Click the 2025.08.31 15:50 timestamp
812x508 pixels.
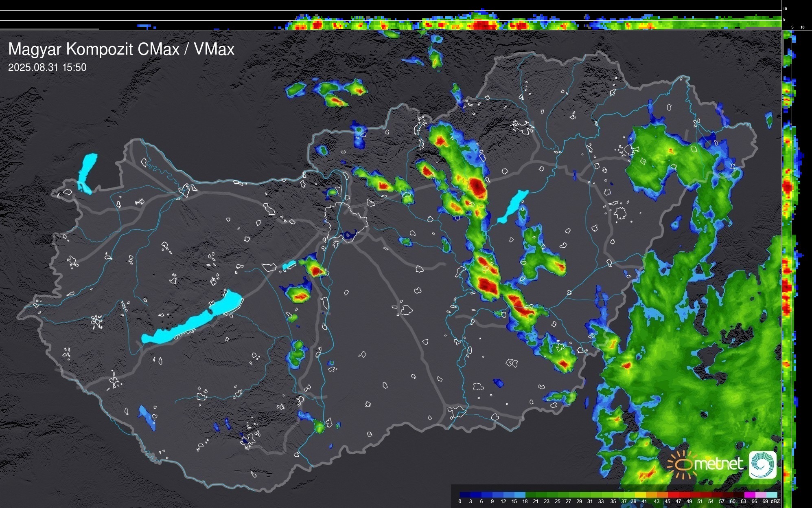pyautogui.click(x=47, y=68)
